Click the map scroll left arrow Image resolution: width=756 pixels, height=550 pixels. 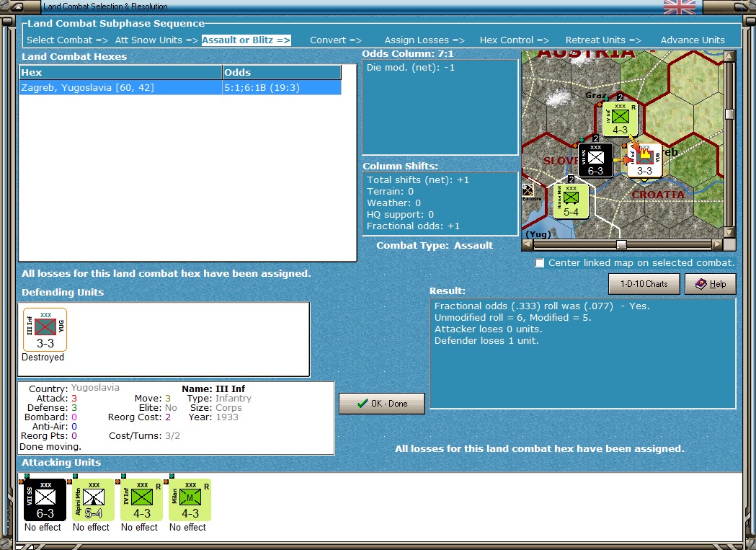tap(528, 244)
